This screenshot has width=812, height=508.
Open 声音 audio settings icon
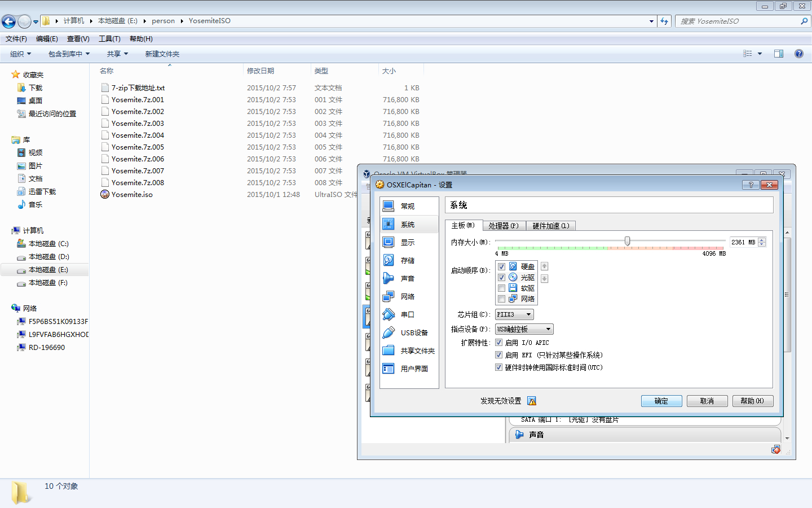click(x=389, y=278)
